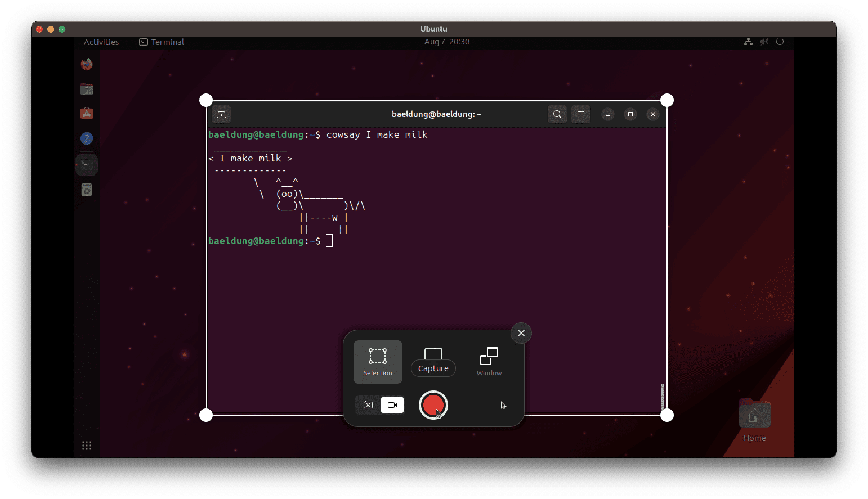The width and height of the screenshot is (868, 499).
Task: Switch to screenshot camera mode
Action: 368,405
